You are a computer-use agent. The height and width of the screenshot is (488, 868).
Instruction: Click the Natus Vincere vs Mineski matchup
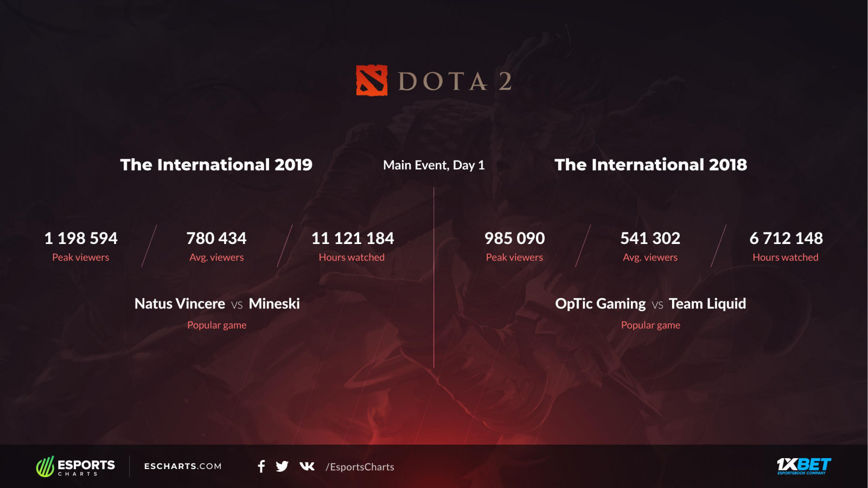217,304
